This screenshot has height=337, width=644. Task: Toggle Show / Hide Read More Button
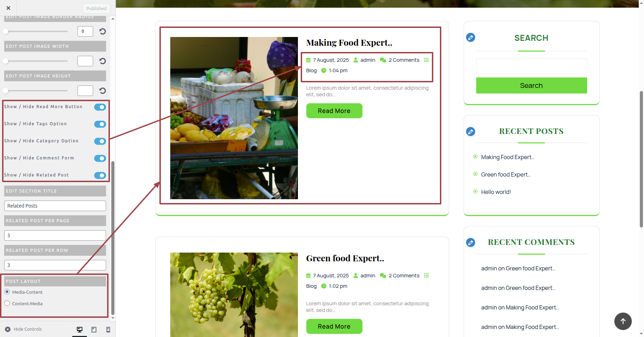pos(100,107)
